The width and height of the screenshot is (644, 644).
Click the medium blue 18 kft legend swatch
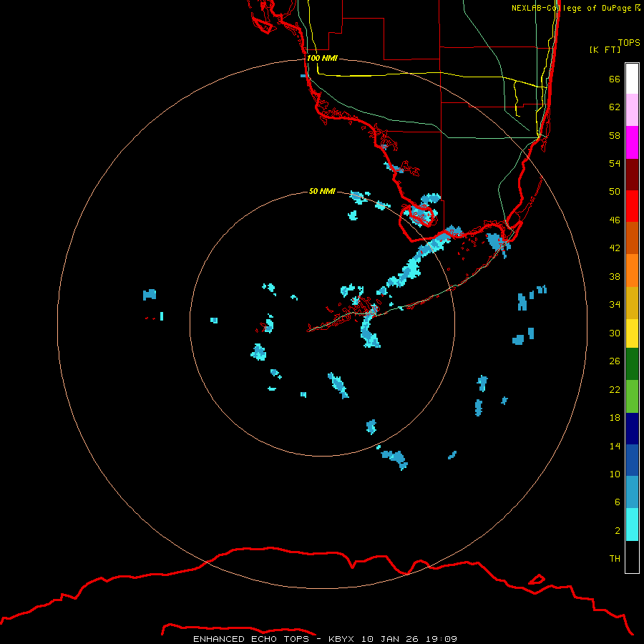632,460
